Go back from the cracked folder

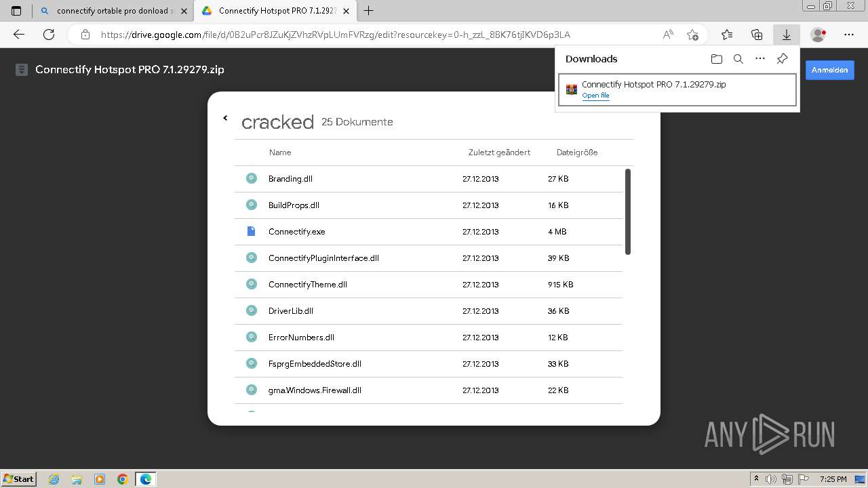(225, 118)
